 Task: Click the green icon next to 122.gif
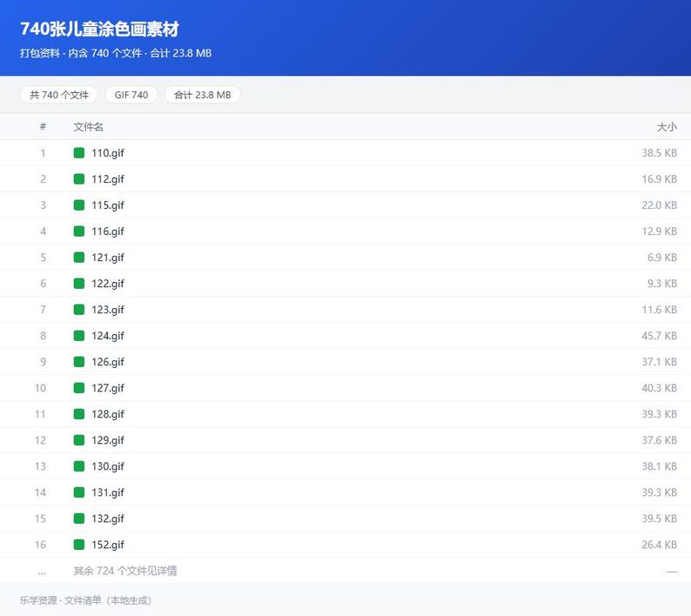click(x=79, y=284)
